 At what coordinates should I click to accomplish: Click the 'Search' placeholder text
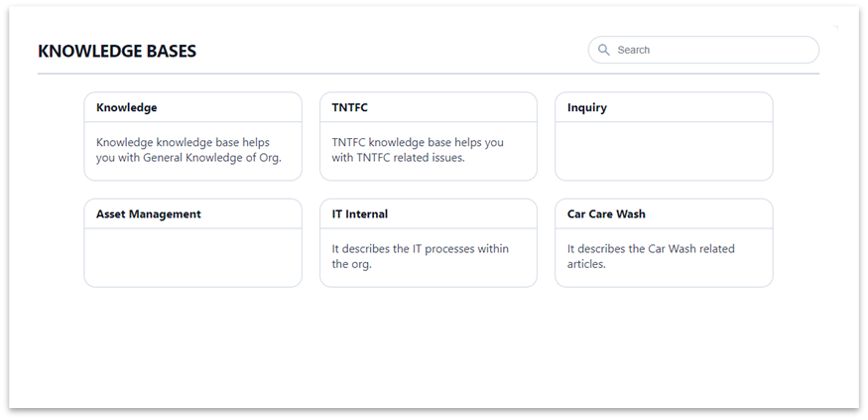633,50
